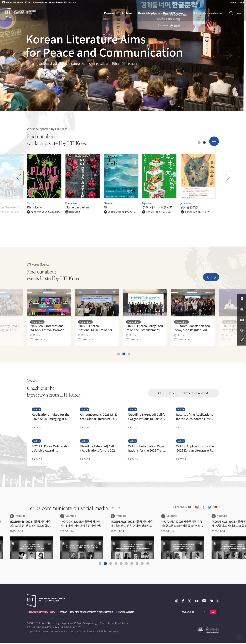Switch to News from Abroad tab

coord(195,393)
